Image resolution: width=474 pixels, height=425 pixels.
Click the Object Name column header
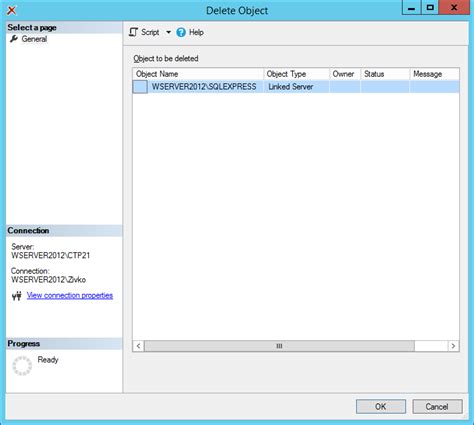click(198, 74)
